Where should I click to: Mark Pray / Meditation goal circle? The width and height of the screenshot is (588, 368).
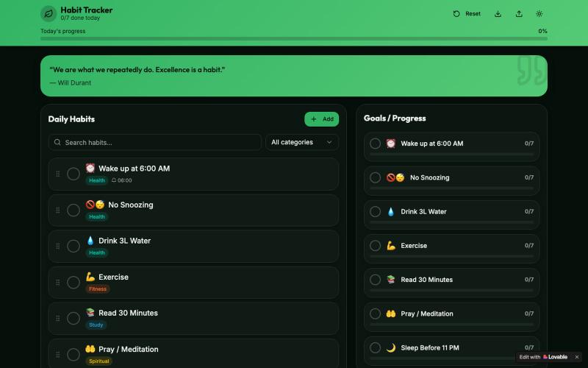pos(375,314)
